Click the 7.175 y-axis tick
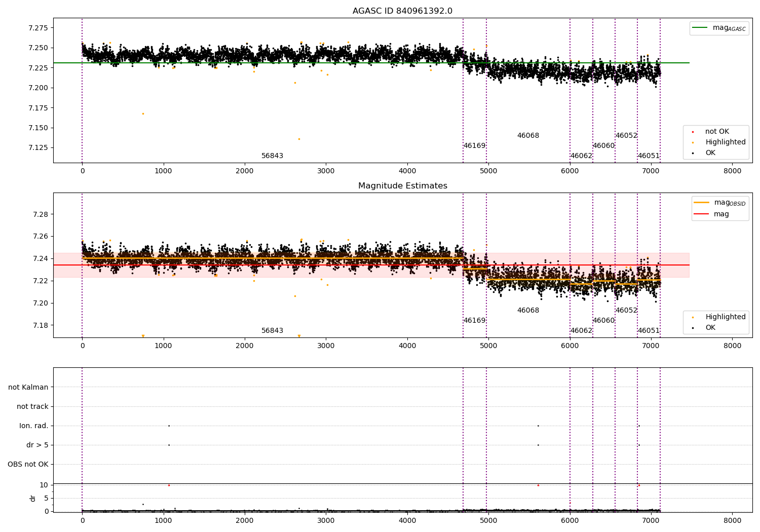This screenshot has height=532, width=760. pyautogui.click(x=38, y=108)
